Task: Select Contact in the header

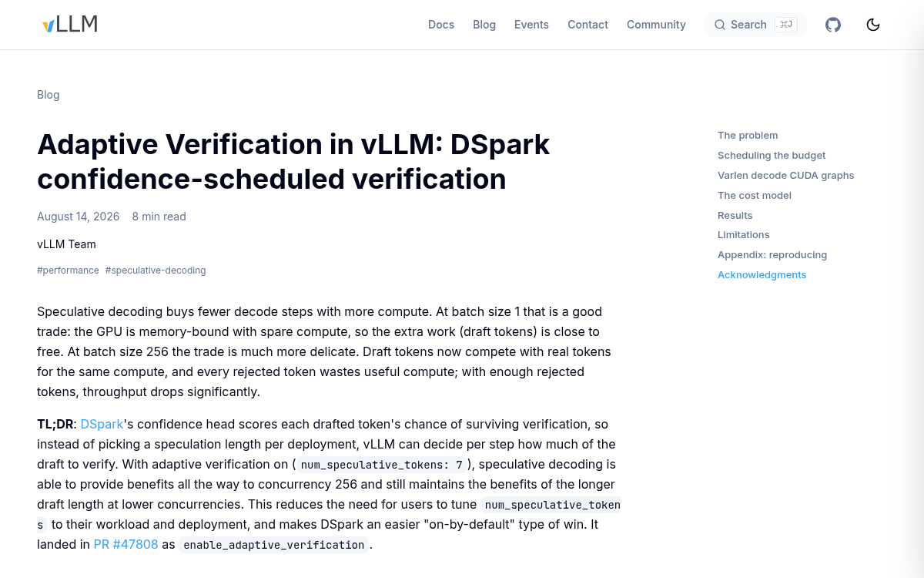Action: pyautogui.click(x=588, y=25)
